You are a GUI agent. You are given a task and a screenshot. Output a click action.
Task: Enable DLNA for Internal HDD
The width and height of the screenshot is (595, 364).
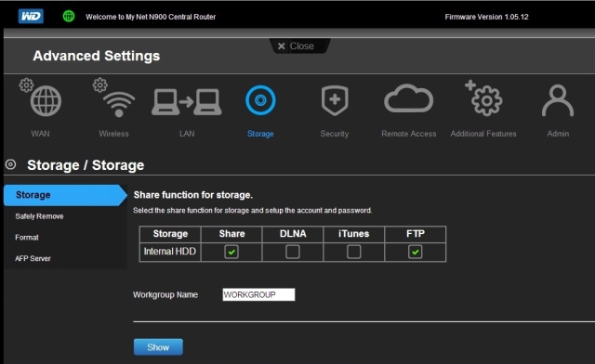293,252
